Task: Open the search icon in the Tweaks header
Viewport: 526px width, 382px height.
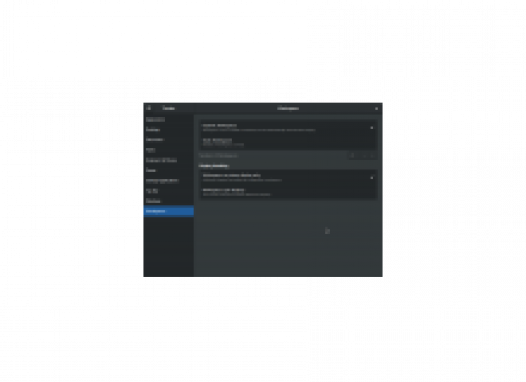Action: tap(149, 108)
